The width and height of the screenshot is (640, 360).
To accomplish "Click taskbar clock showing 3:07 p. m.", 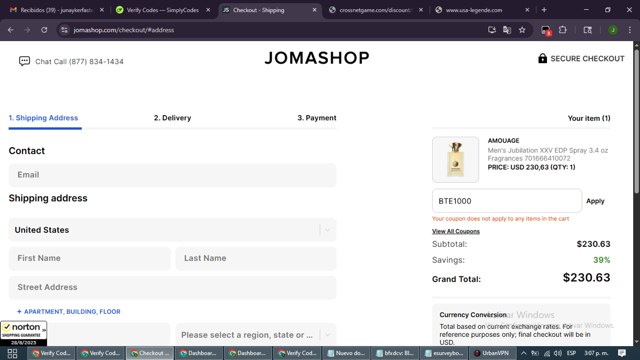I will [596, 353].
